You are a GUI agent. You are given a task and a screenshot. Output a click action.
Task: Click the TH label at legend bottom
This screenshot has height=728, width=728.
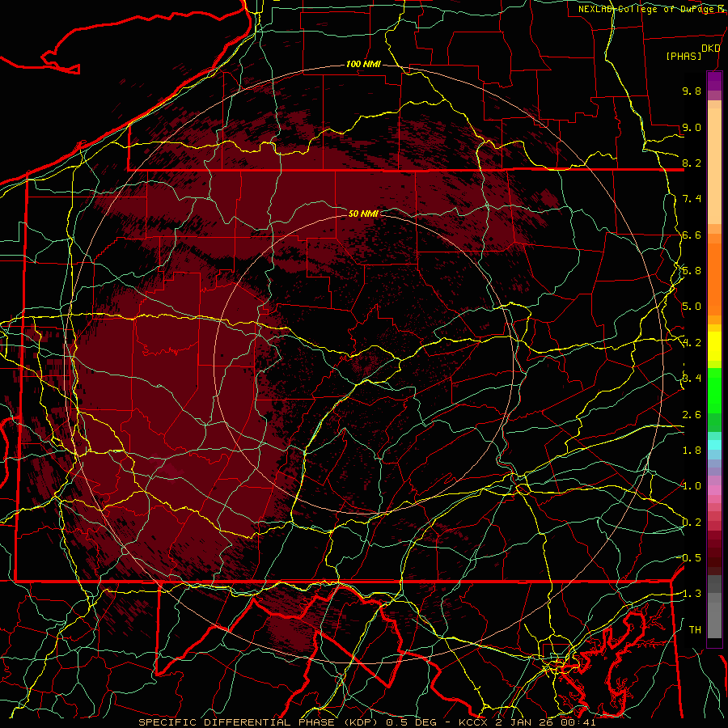pos(695,630)
